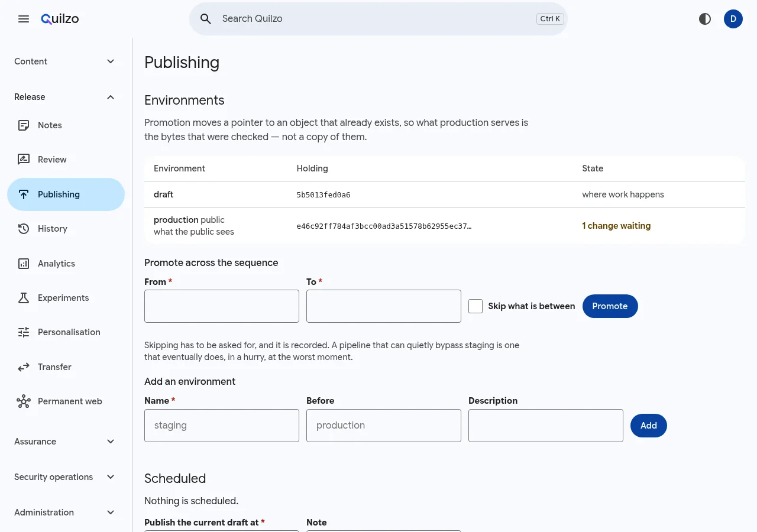Image resolution: width=757 pixels, height=532 pixels.
Task: Click the Holding column header
Action: coord(312,168)
